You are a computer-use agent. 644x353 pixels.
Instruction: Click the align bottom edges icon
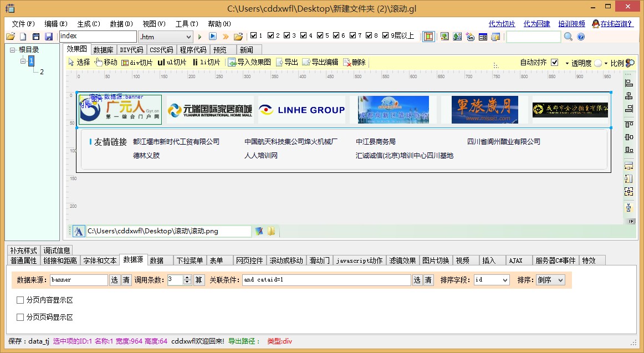pyautogui.click(x=629, y=150)
